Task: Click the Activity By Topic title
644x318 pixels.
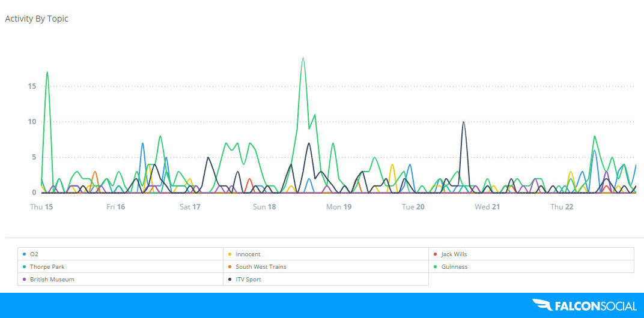Action: (x=37, y=19)
